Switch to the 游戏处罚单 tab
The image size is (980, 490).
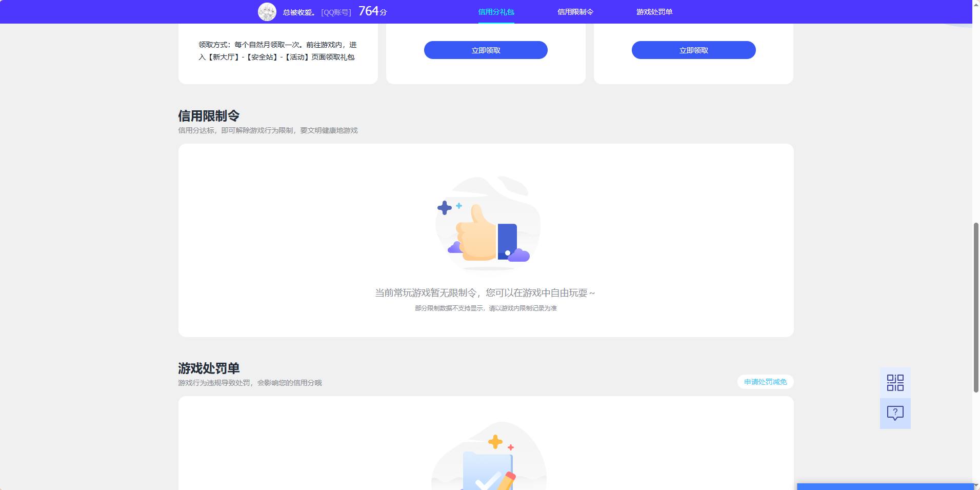(x=654, y=12)
